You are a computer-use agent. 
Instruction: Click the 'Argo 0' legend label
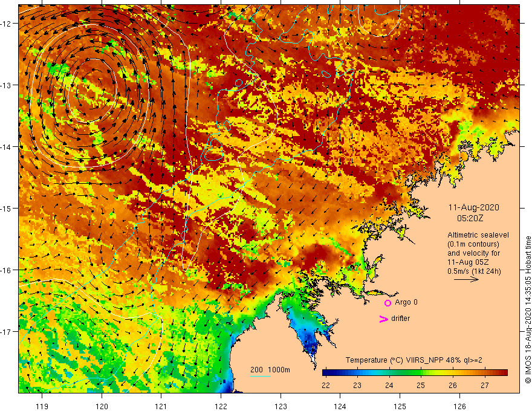406,302
